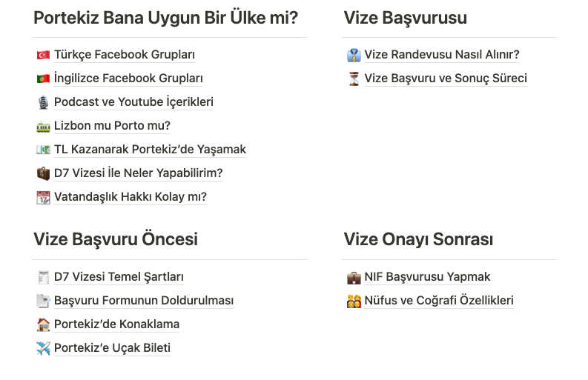Click the Turkish flag icon
Viewport: 588px width, 380px height.
(x=43, y=55)
